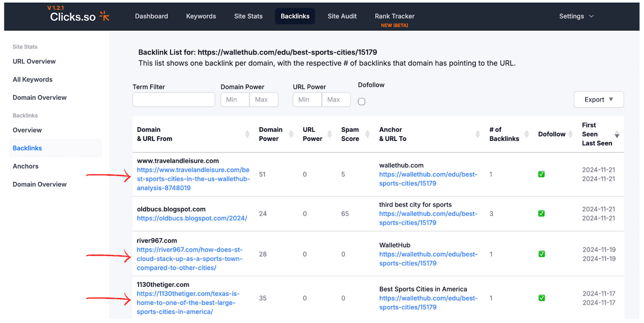Sort by First Seen Last Seen arrows
This screenshot has width=644, height=323.
617,135
